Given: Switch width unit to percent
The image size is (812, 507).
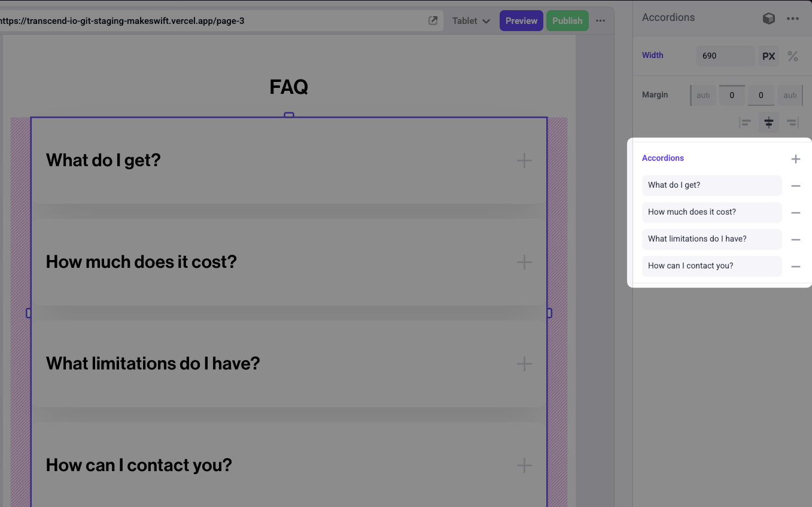Looking at the screenshot, I should coord(793,56).
